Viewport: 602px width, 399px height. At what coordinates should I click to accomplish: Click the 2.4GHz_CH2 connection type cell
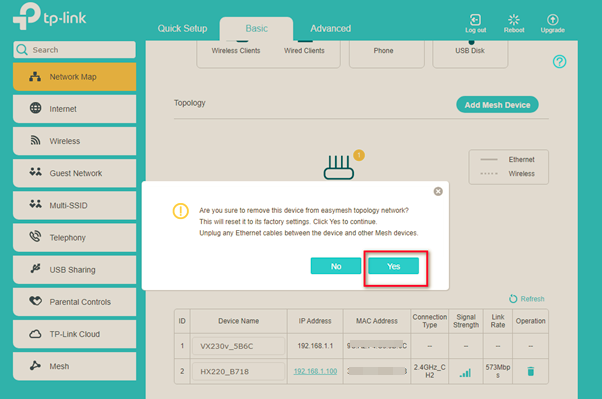429,371
